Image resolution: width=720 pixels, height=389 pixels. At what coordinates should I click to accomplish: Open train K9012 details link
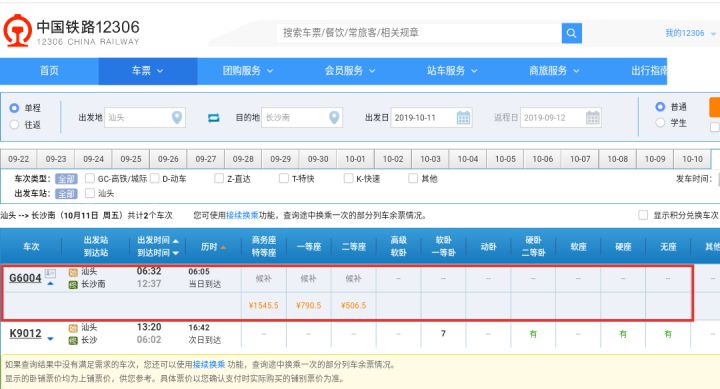(25, 333)
